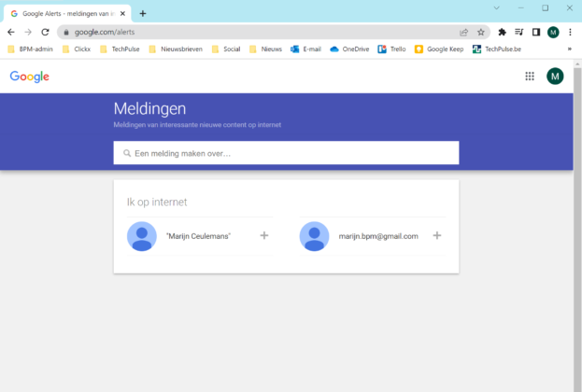
Task: Reload the Google Alerts page
Action: point(45,33)
